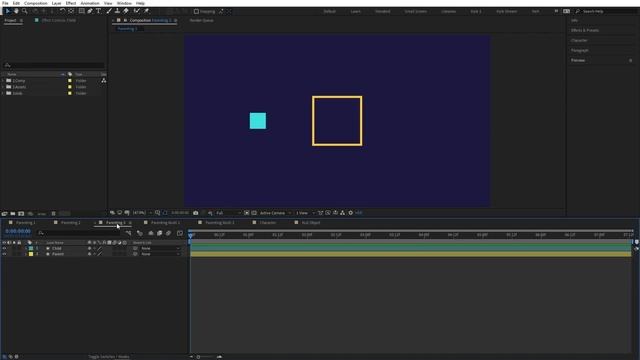The image size is (640, 360).
Task: Click the Parent layer yellow label color
Action: [x=31, y=254]
